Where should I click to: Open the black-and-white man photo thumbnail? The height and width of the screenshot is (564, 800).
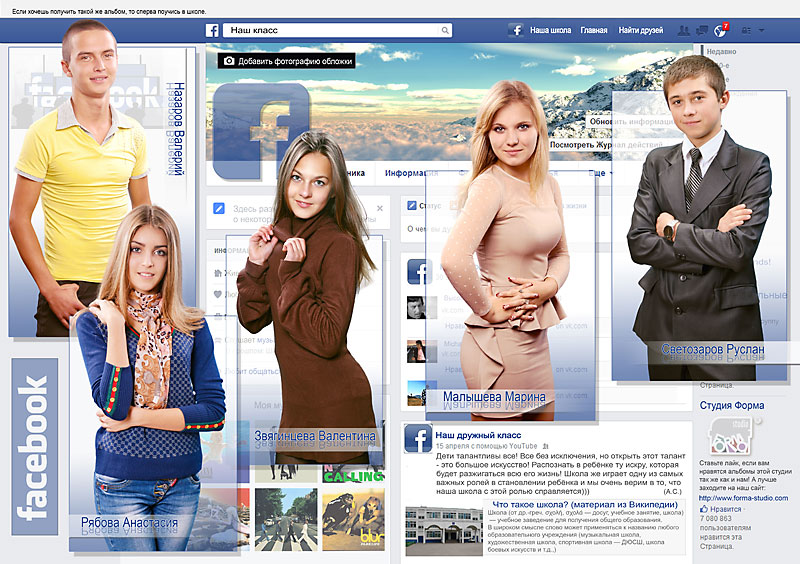click(x=421, y=308)
